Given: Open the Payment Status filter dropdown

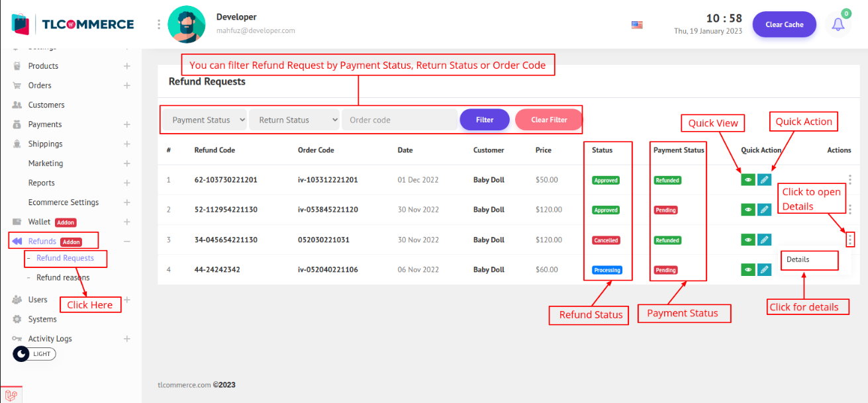Looking at the screenshot, I should pyautogui.click(x=205, y=120).
